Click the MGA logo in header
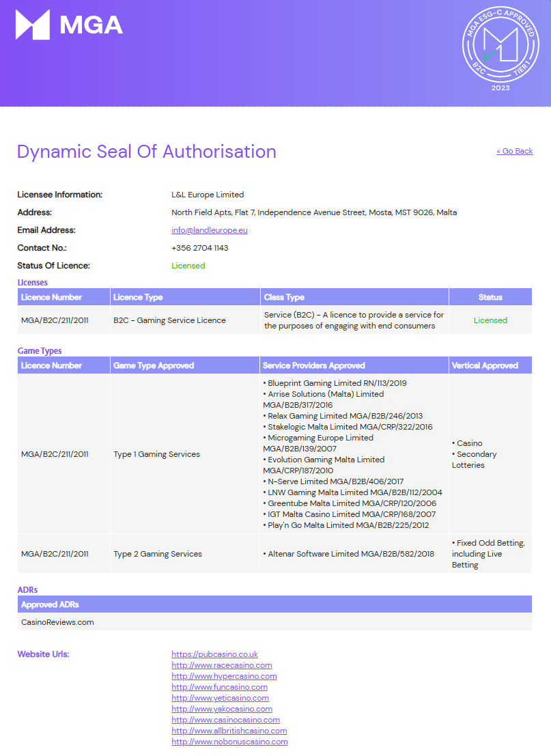The width and height of the screenshot is (551, 756). pyautogui.click(x=69, y=25)
